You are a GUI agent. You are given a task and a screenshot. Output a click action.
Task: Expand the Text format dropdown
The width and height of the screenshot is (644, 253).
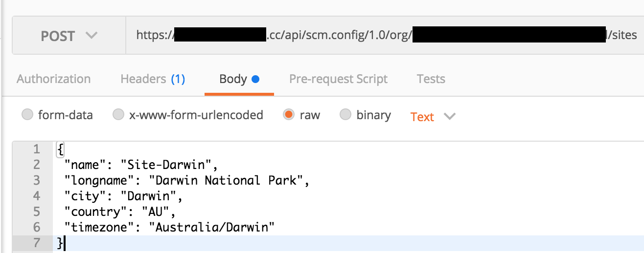pos(433,117)
